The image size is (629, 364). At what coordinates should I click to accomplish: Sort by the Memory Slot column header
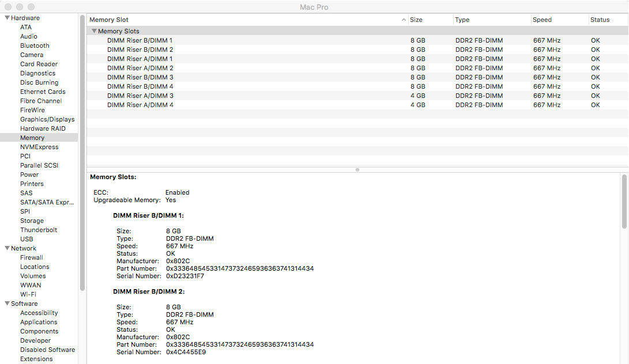coord(109,20)
